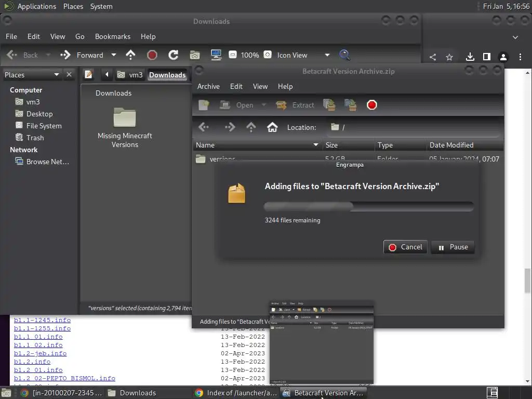Click Add folder icon in Engrampa toolbar
532x399 pixels.
[351, 105]
